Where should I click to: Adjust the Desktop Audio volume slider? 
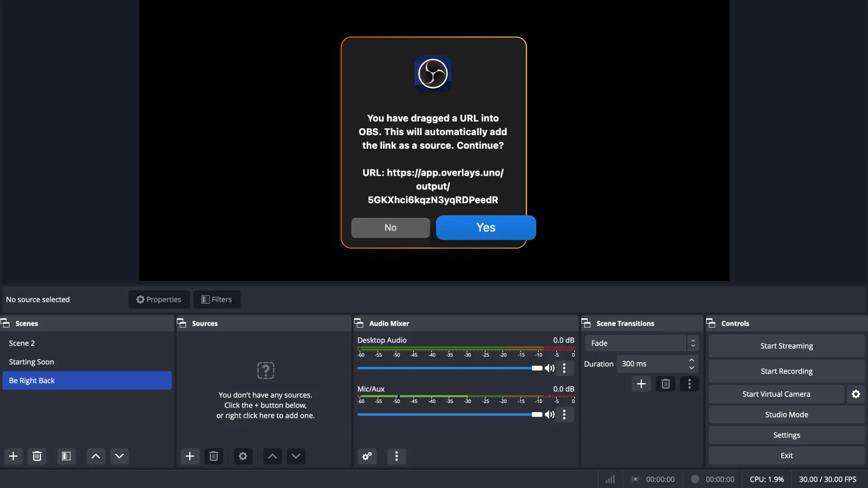click(450, 368)
